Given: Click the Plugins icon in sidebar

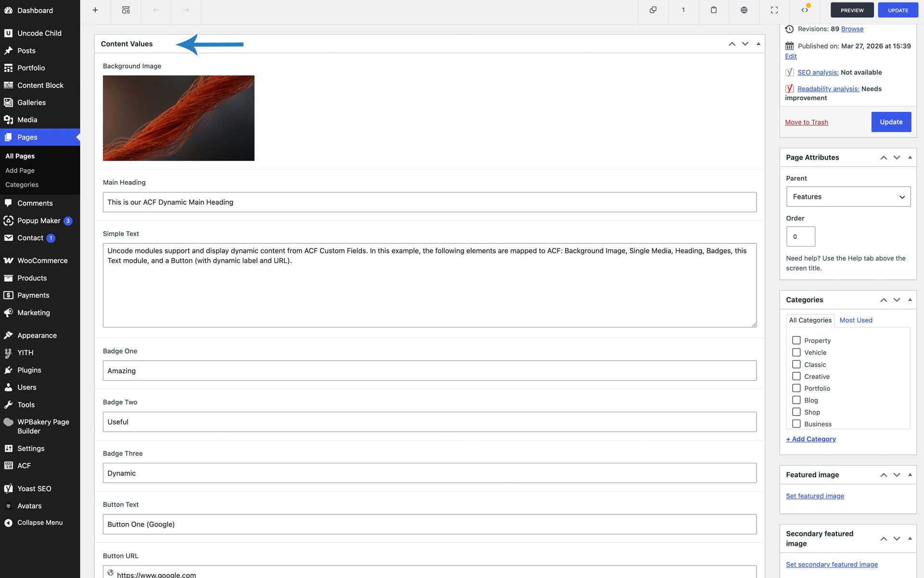Looking at the screenshot, I should click(8, 370).
